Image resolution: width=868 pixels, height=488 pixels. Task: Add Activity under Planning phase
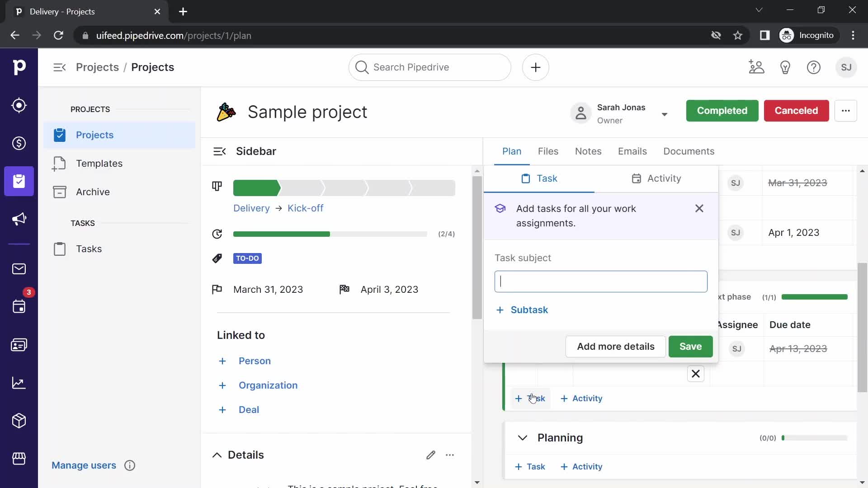[581, 467]
